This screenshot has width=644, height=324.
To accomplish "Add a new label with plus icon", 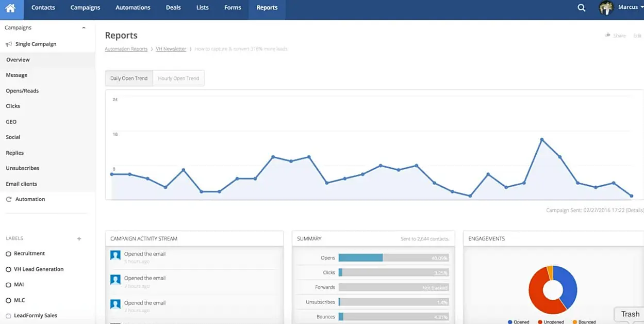I will [79, 239].
